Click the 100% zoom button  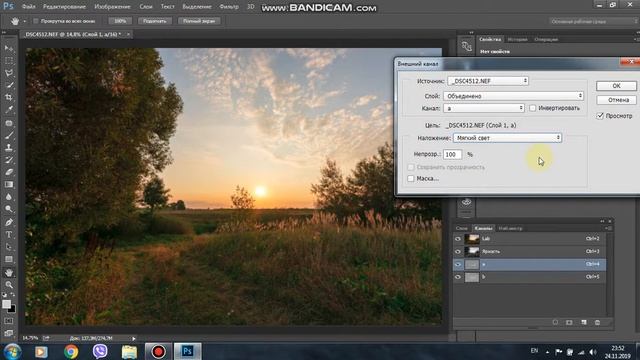point(120,21)
